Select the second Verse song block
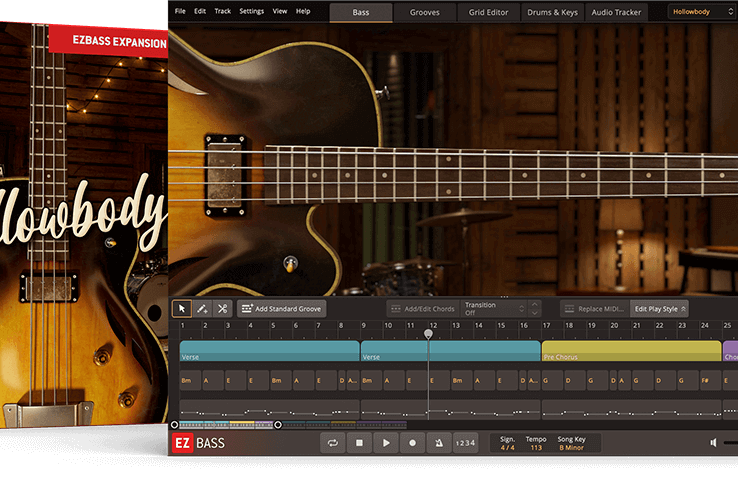 coord(450,351)
